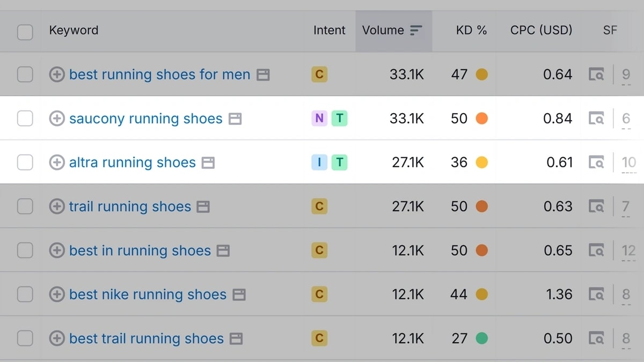Screen dimensions: 644x362
Task: Open the trail running shoes keyword link
Action: coord(130,206)
